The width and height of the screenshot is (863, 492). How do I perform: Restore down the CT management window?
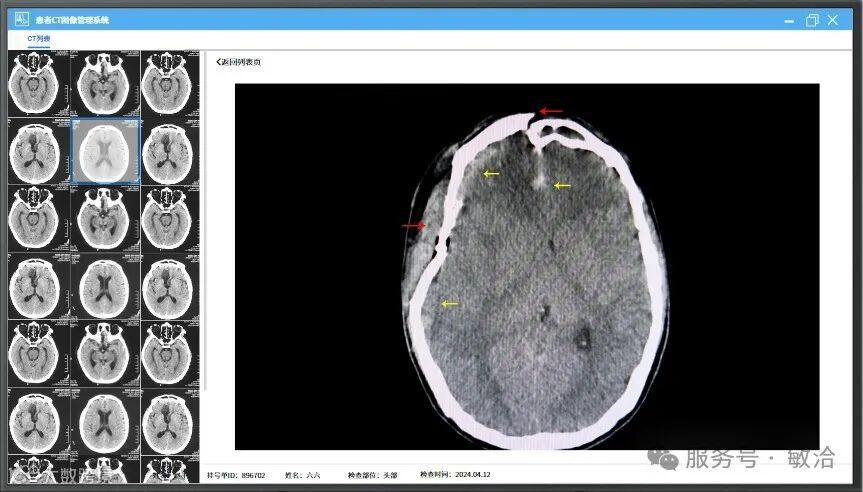point(812,20)
